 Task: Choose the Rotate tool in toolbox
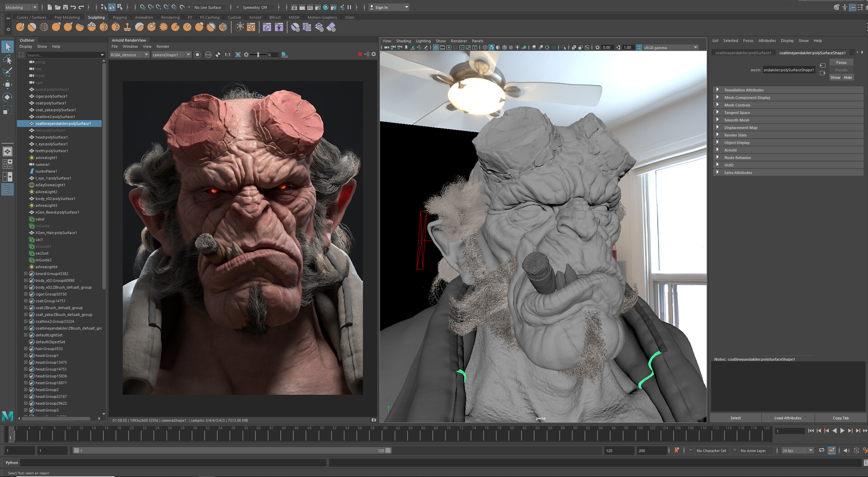[x=8, y=97]
